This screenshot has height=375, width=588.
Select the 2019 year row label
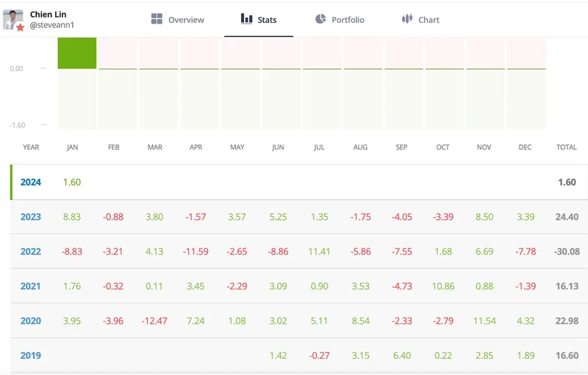coord(31,355)
